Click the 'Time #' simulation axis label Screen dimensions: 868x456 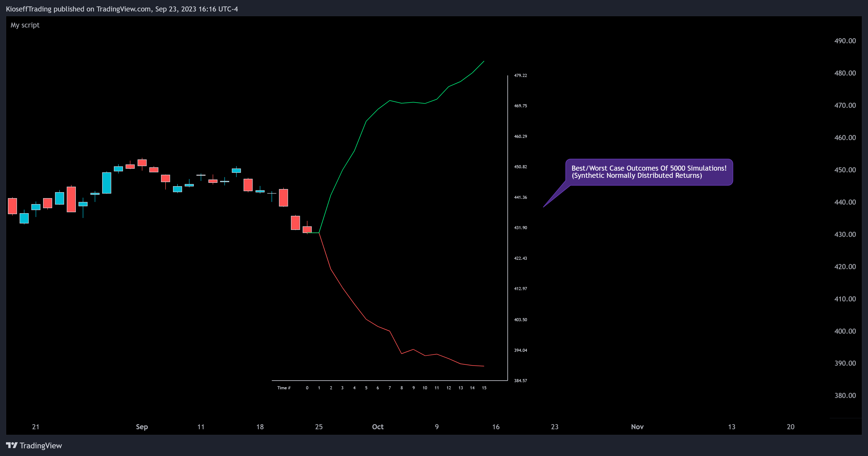[x=284, y=388]
